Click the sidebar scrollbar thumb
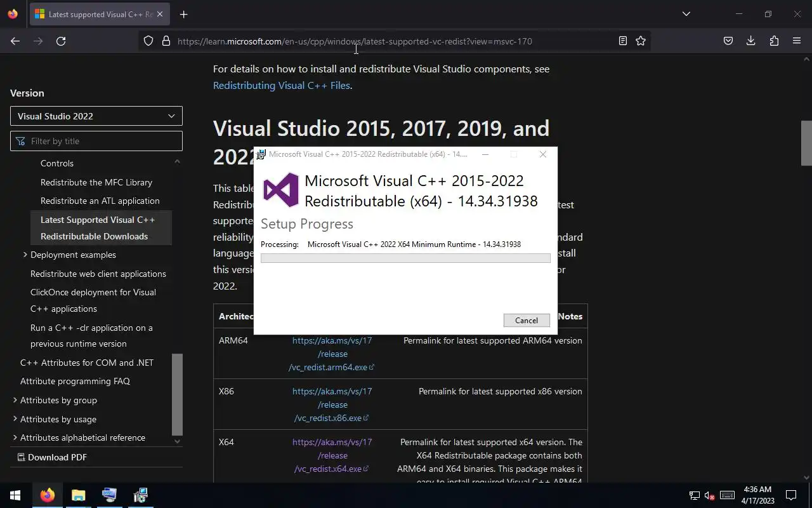The width and height of the screenshot is (812, 508). click(177, 394)
